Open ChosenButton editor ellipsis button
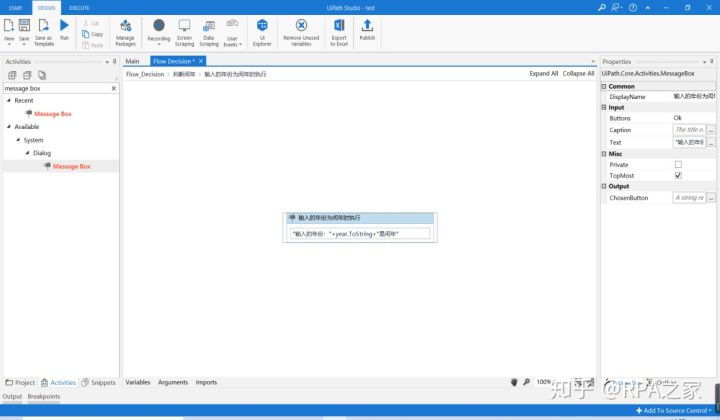720x420 pixels. click(711, 198)
